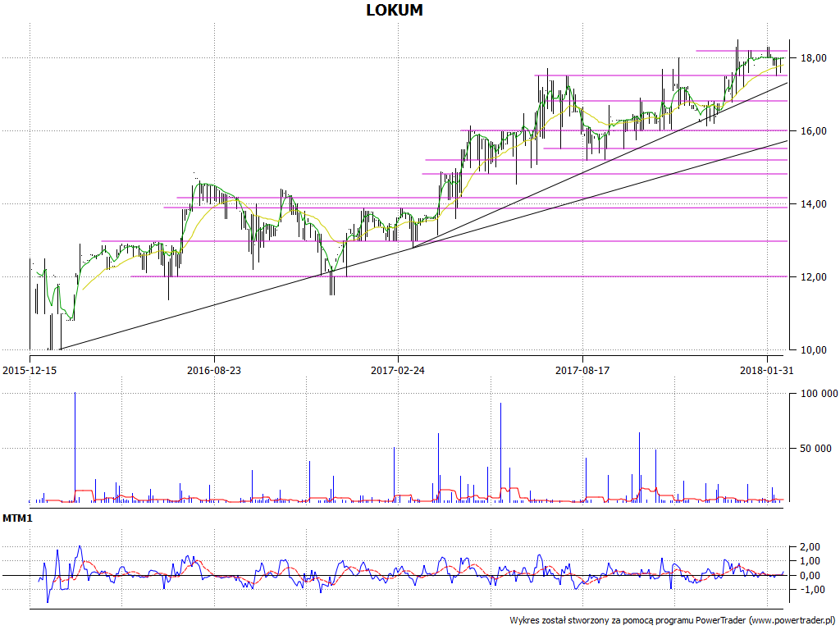840x630 pixels.
Task: Select the 50 000 volume axis label
Action: coord(816,449)
